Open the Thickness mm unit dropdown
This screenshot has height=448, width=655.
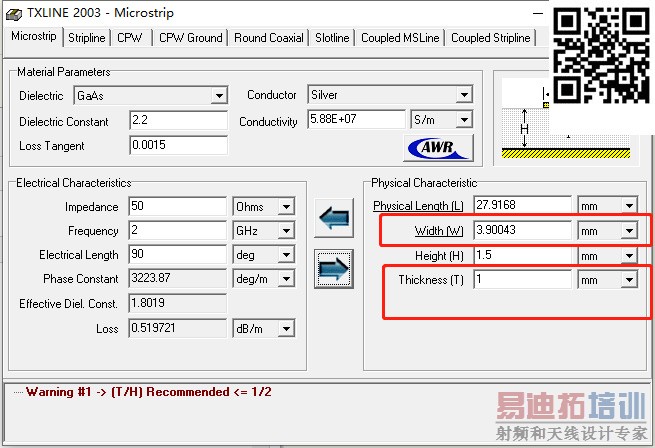629,280
